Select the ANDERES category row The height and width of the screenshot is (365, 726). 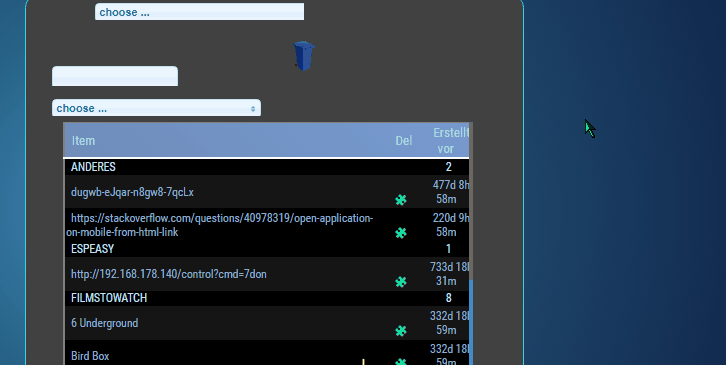[266, 167]
